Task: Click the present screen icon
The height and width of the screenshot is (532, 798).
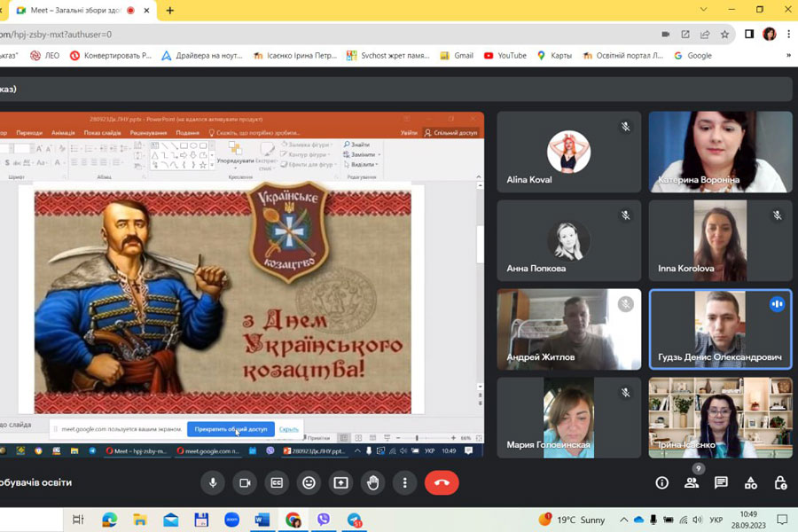Action: pyautogui.click(x=340, y=482)
